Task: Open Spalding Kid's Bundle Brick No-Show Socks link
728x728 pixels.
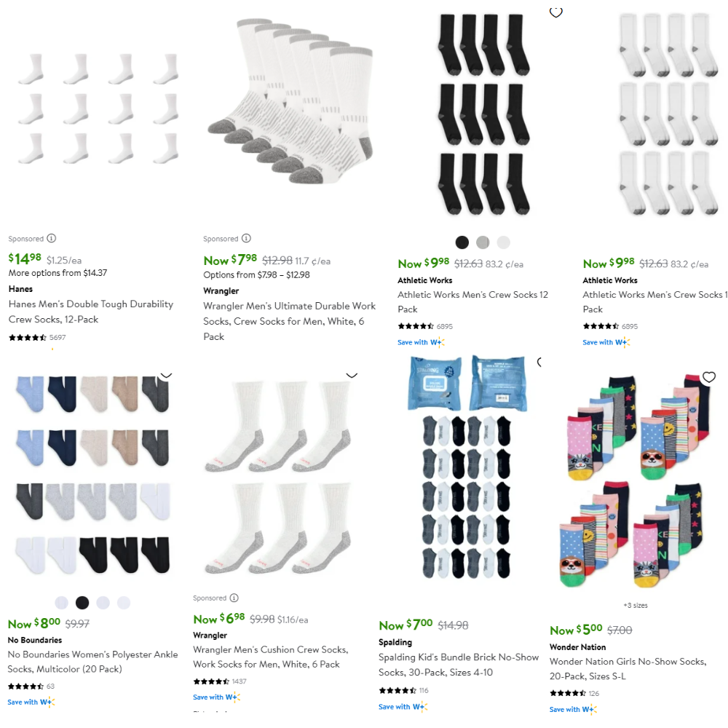Action: [x=458, y=665]
